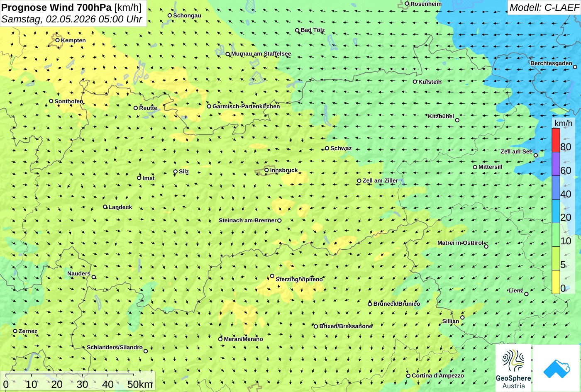This screenshot has width=581, height=392.
Task: Click the 'Matrei in Osttirol' label
Action: point(460,243)
